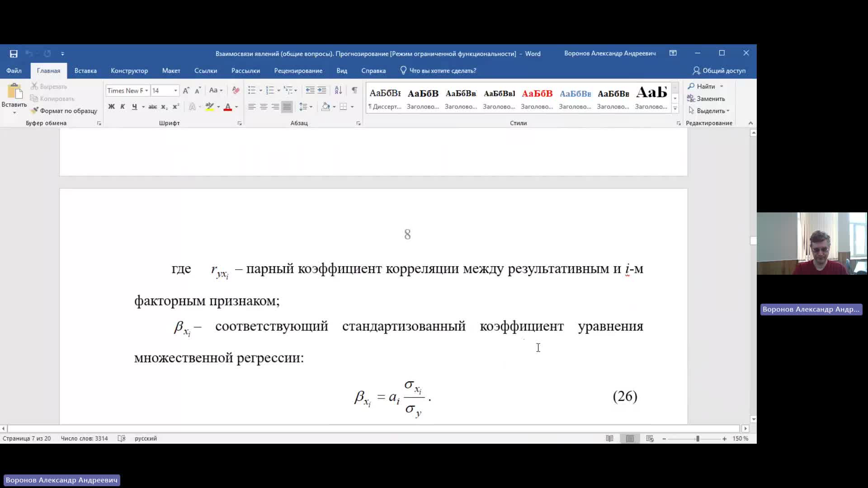This screenshot has height=488, width=868.
Task: Click Заменить (Replace) button
Action: click(706, 99)
